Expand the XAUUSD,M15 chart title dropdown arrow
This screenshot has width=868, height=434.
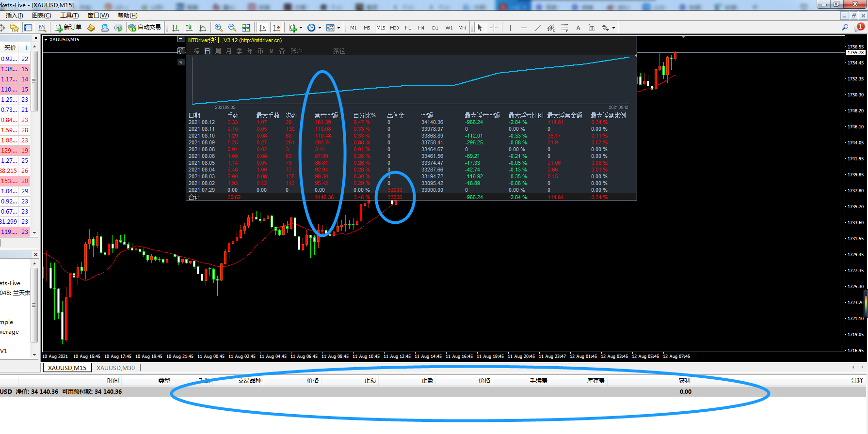[x=46, y=40]
